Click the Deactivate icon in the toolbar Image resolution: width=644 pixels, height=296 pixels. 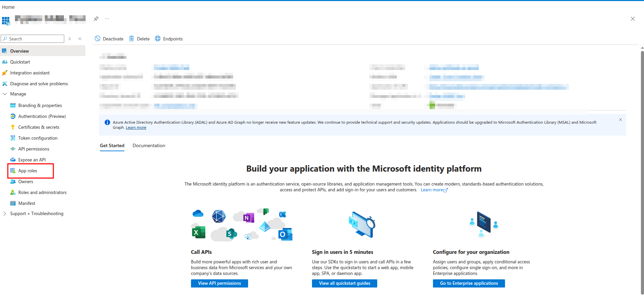[98, 38]
